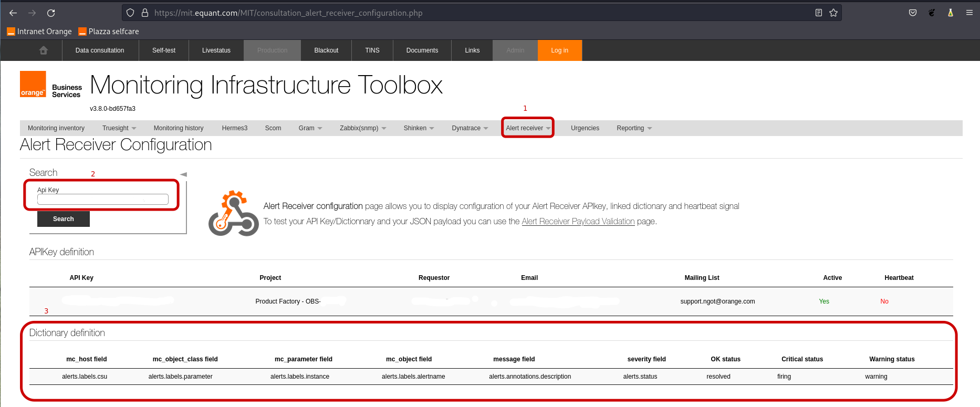The width and height of the screenshot is (980, 407).
Task: Open the Links menu
Action: pyautogui.click(x=472, y=50)
